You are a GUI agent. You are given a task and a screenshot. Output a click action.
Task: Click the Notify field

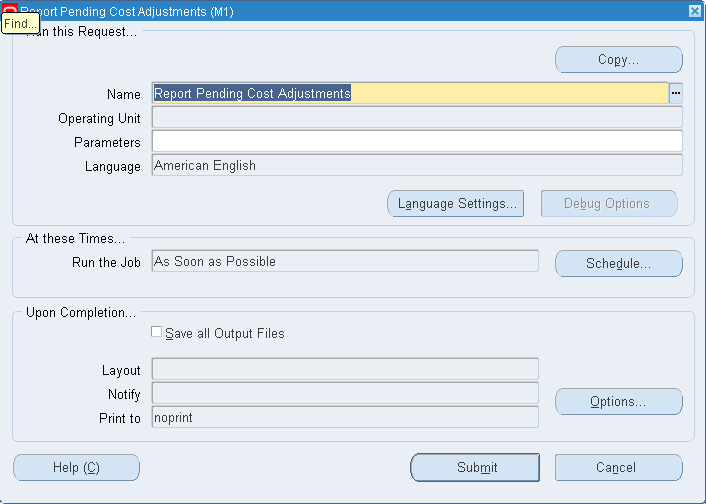[345, 393]
